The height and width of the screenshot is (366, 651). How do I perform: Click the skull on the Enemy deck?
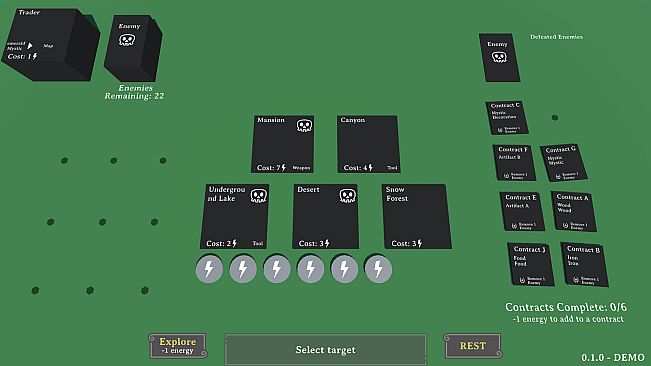127,40
